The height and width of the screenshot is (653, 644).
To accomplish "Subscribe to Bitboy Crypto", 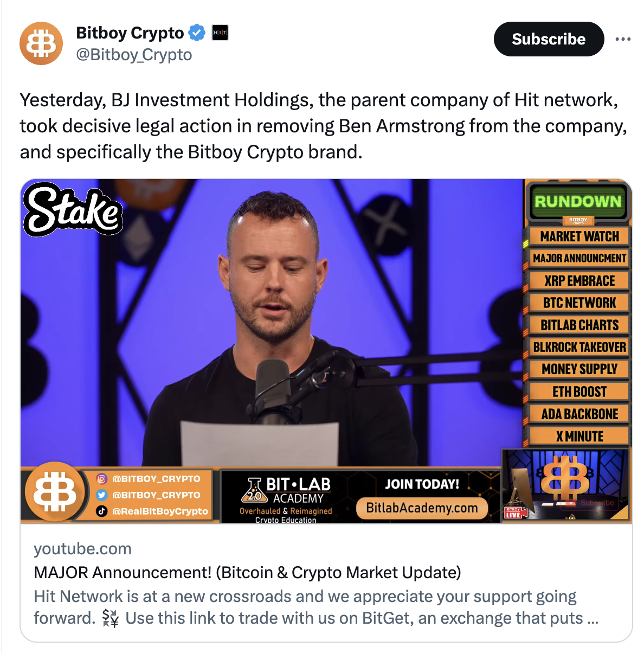I will [549, 39].
